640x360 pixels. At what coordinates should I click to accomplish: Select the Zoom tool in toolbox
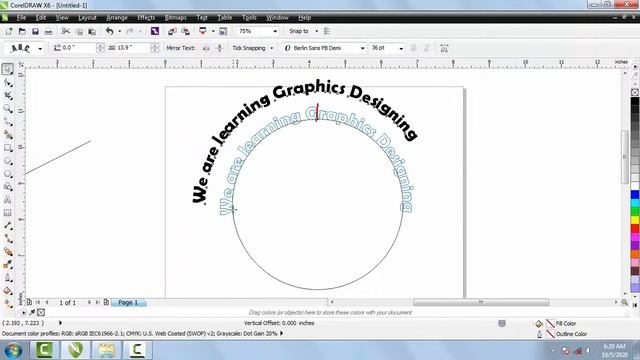(8, 109)
